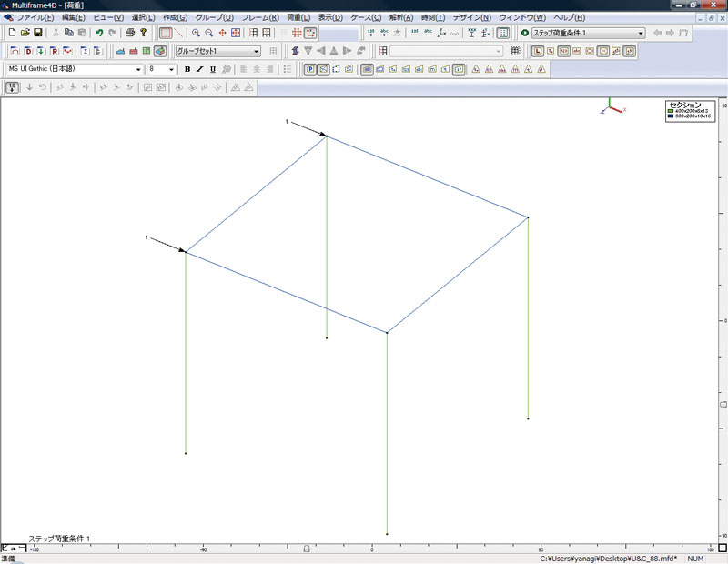Fit the view with the zoom extents icon
This screenshot has width=728, height=564.
[x=236, y=33]
